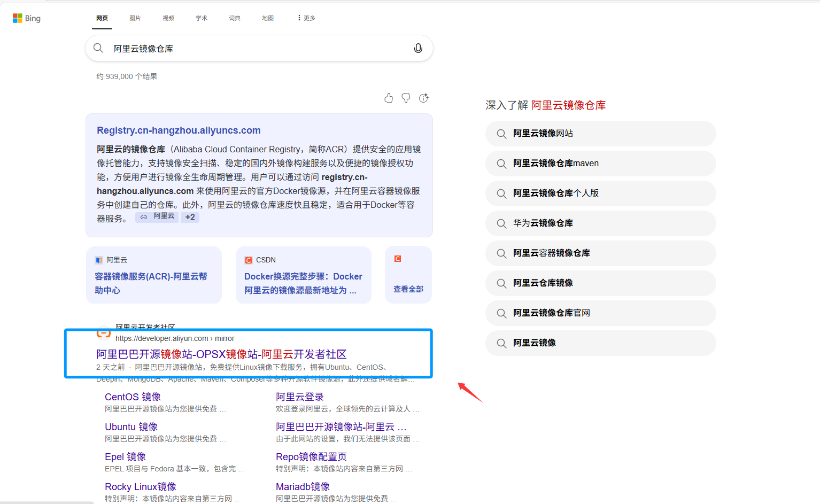
Task: Open the 阿里云登录 sublink
Action: (300, 397)
